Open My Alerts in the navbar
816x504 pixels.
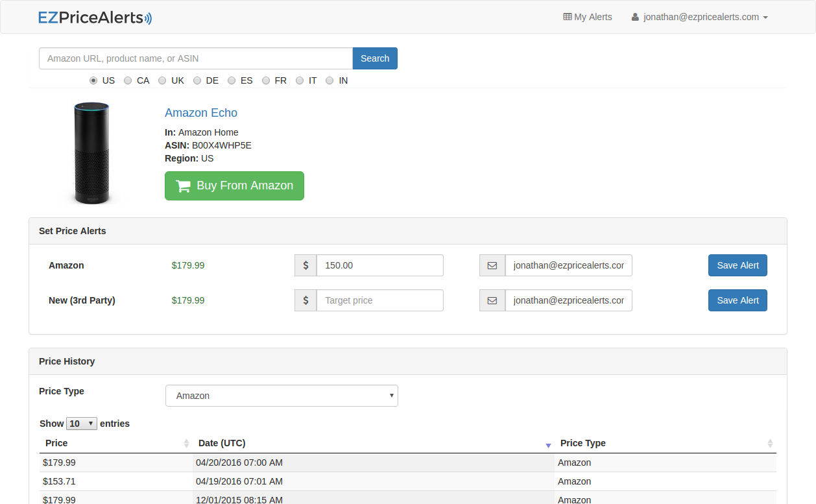tap(588, 17)
